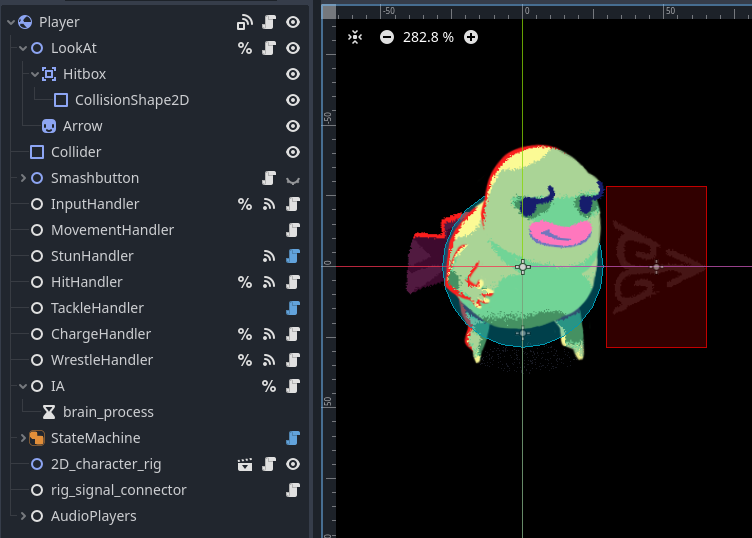The width and height of the screenshot is (752, 538).
Task: View WrestleHandler's signal connections
Action: tap(269, 360)
